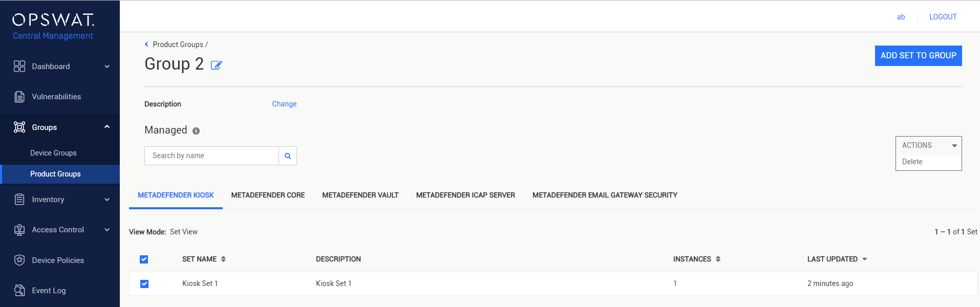
Task: Open the ACTIONS dropdown
Action: point(928,145)
